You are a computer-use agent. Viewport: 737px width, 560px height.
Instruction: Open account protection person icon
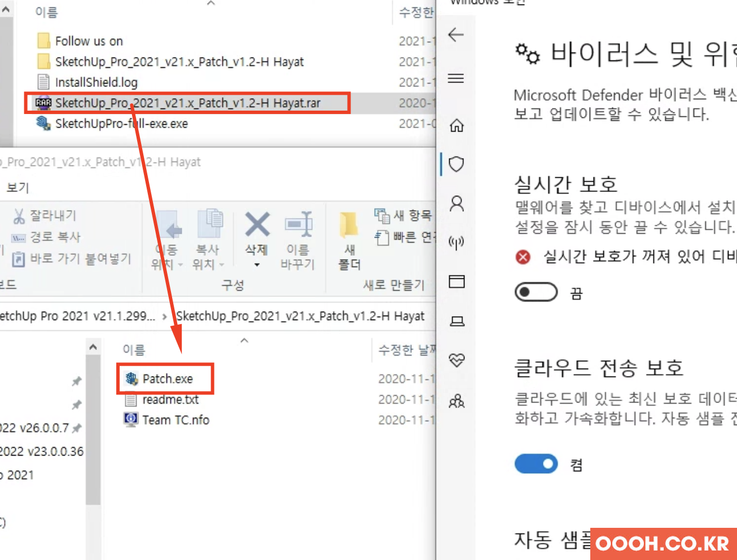pos(457,203)
